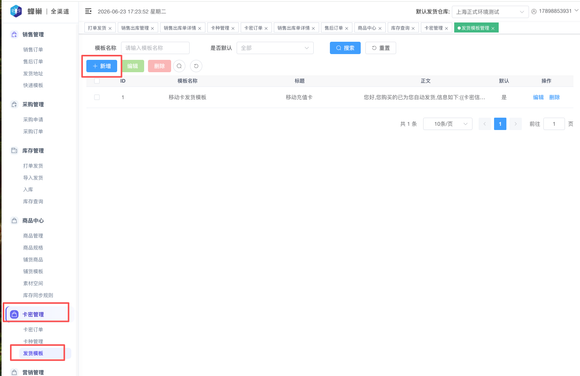
Task: Click the 卡密管理 sidebar group icon
Action: (14, 314)
